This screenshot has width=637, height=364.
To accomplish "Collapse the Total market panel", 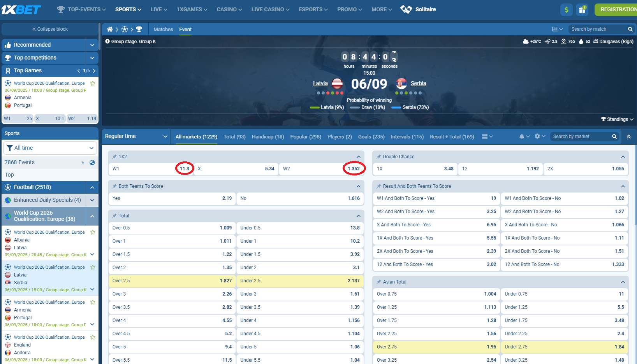I will (359, 216).
